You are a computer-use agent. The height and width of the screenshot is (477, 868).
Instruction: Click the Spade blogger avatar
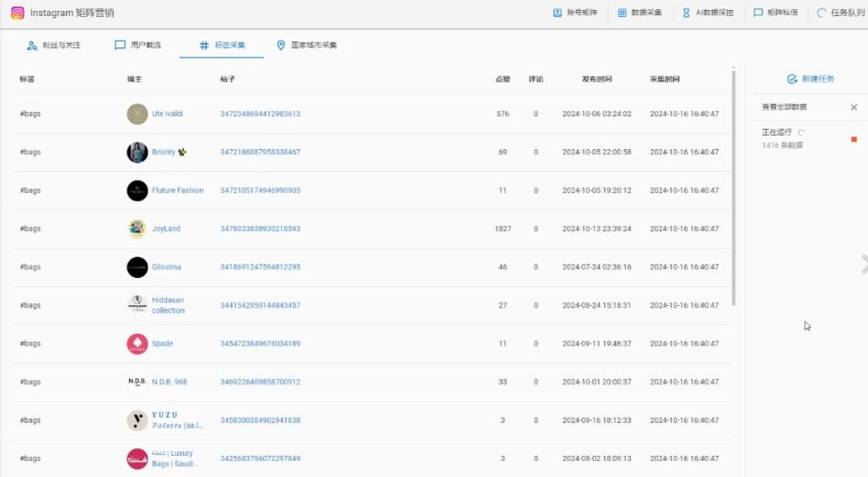[137, 344]
